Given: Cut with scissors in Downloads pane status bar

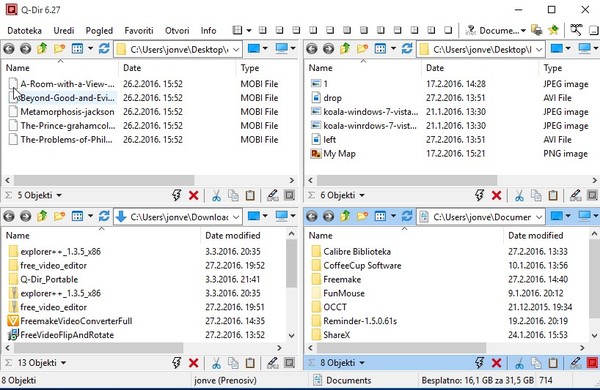Looking at the screenshot, I should [216, 363].
